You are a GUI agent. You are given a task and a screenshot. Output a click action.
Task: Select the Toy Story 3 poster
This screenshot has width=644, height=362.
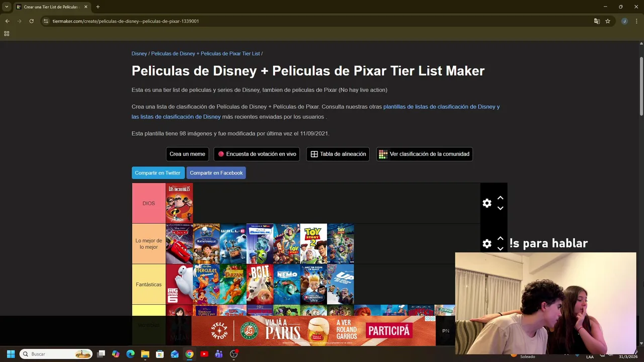(341, 244)
